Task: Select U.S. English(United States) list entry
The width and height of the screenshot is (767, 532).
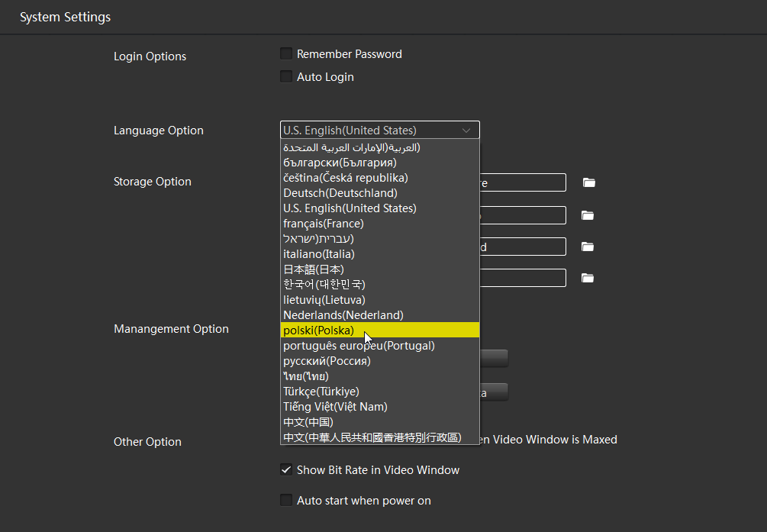Action: click(x=350, y=208)
